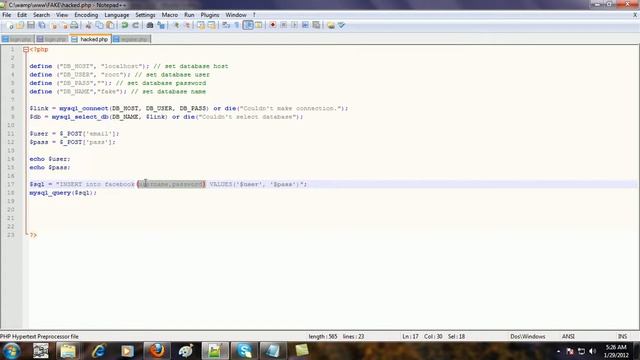
Task: Place cursor on mysql_query($sql) line
Action: coord(63,193)
